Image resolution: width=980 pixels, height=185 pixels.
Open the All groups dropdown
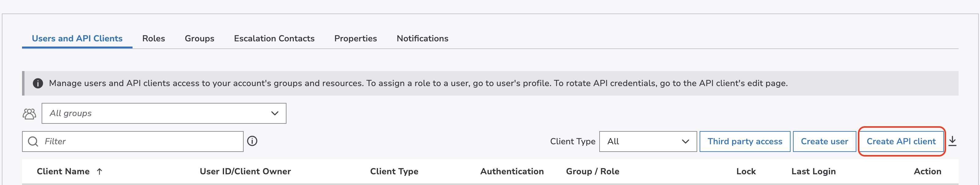pos(164,113)
